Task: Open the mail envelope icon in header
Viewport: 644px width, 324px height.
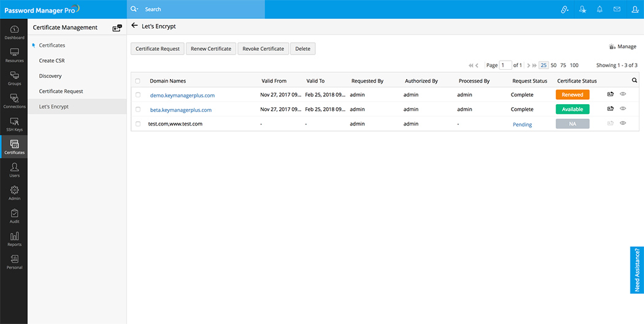Action: (x=616, y=9)
